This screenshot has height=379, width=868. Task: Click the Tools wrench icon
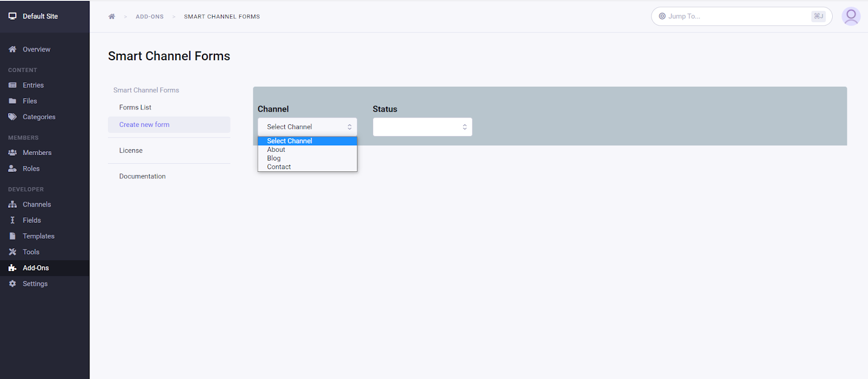click(12, 252)
